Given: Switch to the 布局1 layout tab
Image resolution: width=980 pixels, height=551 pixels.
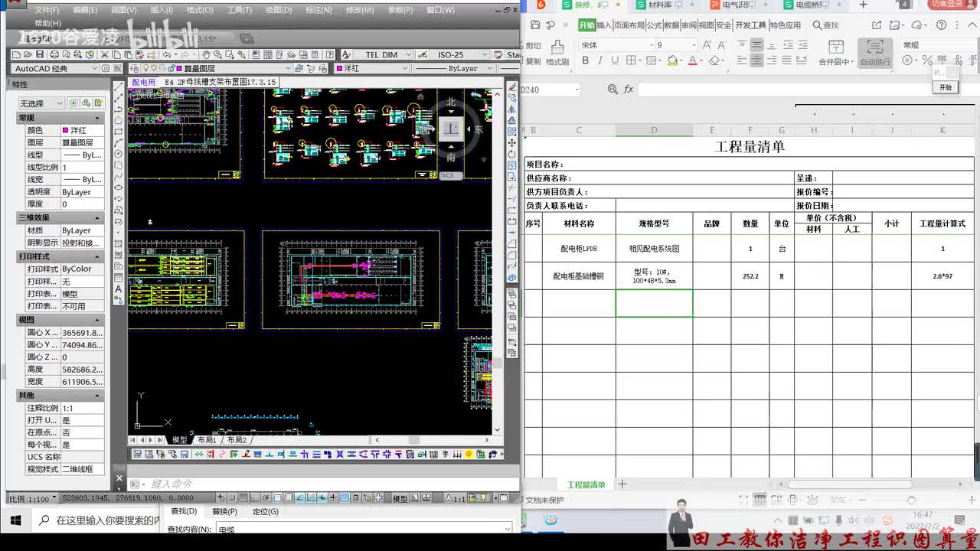Looking at the screenshot, I should point(207,440).
